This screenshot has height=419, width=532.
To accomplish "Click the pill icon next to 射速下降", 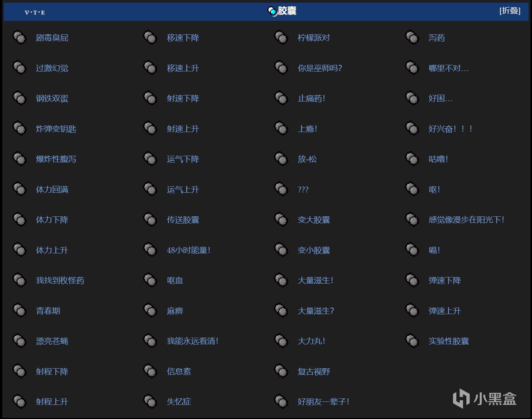I will coord(150,98).
